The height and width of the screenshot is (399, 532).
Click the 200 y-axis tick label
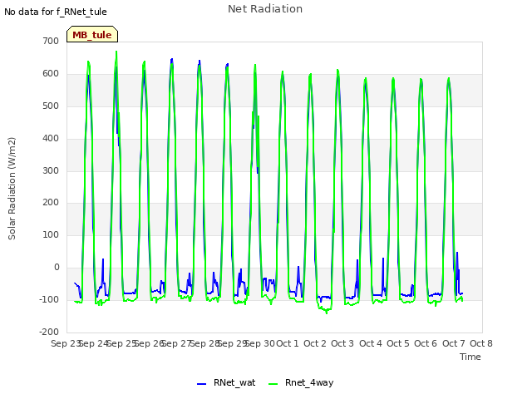[51, 203]
